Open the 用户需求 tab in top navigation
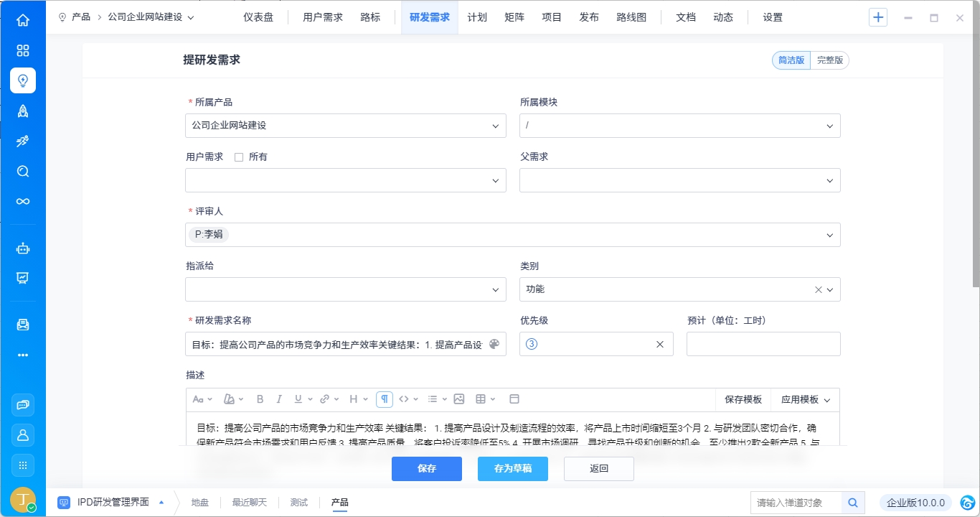The image size is (980, 517). (x=323, y=17)
